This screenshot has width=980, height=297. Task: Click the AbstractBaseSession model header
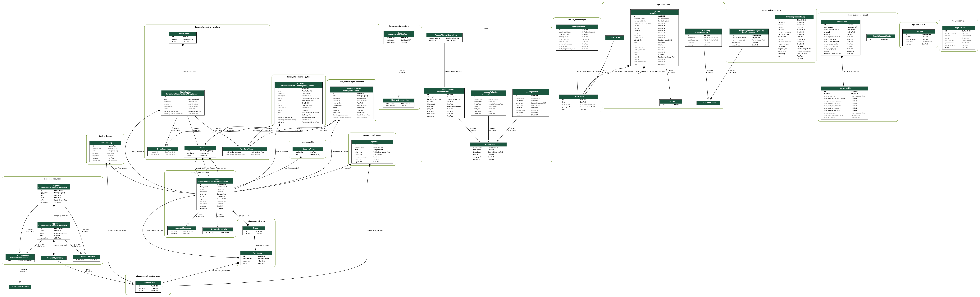point(399,100)
